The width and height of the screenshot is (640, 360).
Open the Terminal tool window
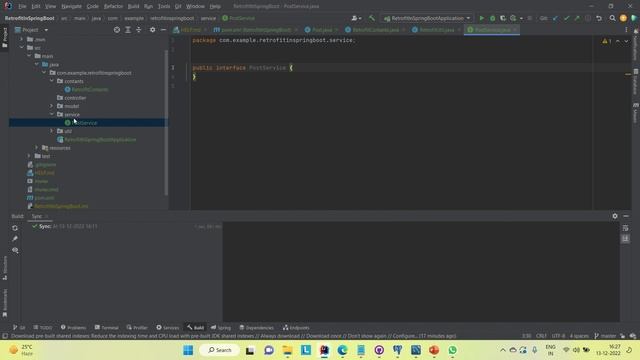coord(107,328)
